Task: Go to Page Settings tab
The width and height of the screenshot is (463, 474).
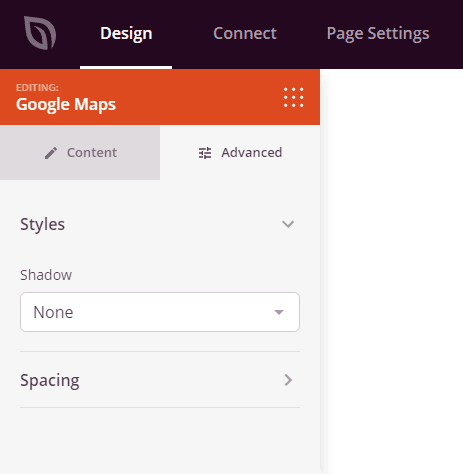Action: (x=378, y=34)
